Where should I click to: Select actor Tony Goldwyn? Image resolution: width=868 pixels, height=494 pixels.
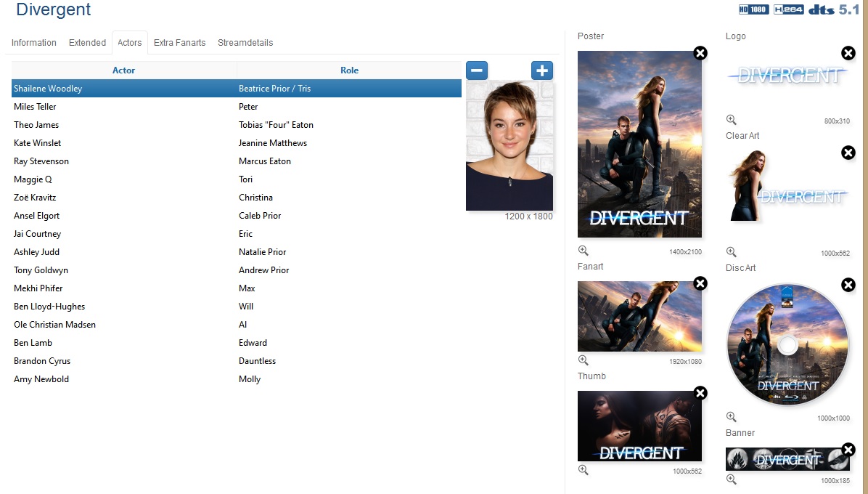click(x=41, y=270)
